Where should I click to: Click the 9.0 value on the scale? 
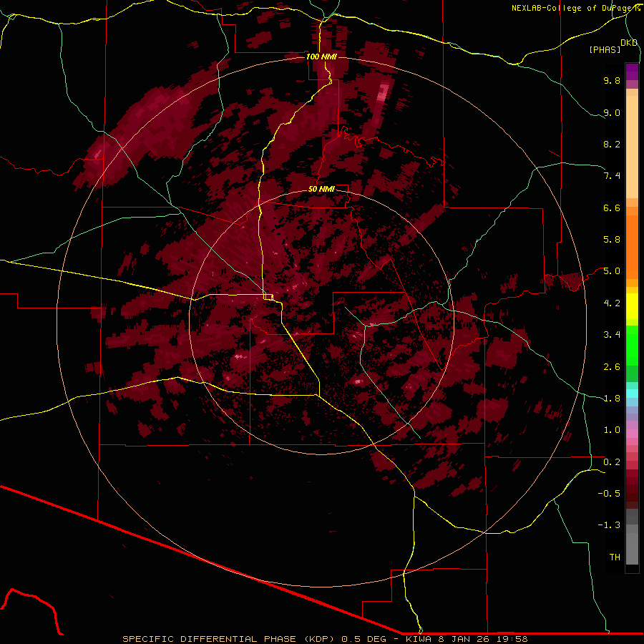click(x=612, y=112)
